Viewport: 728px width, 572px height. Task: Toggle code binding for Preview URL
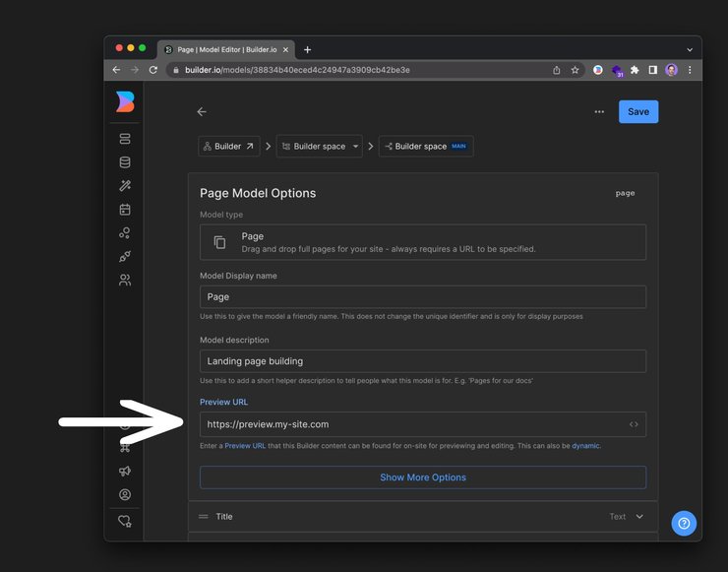[x=634, y=424]
